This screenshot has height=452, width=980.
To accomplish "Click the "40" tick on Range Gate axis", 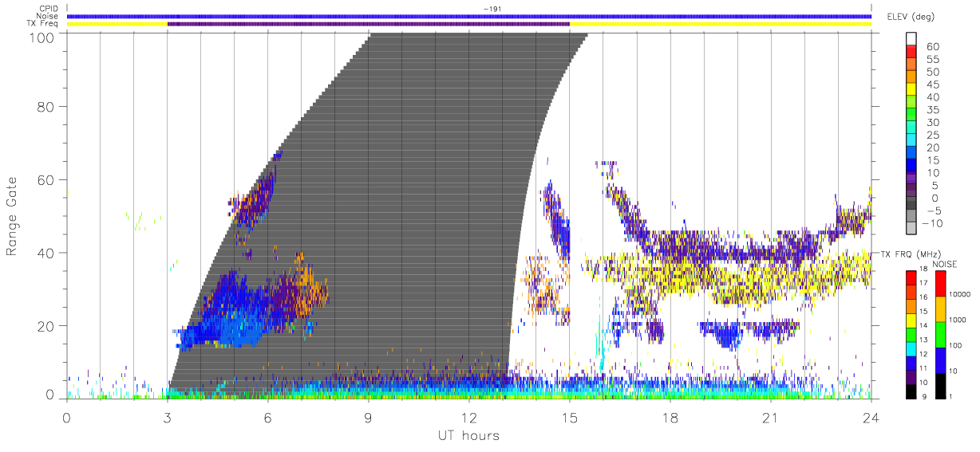I will 47,253.
